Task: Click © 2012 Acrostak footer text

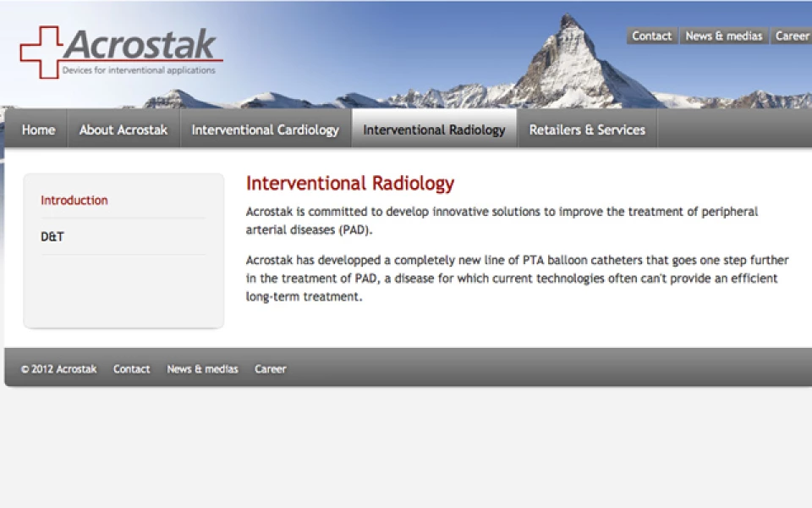Action: [x=58, y=369]
